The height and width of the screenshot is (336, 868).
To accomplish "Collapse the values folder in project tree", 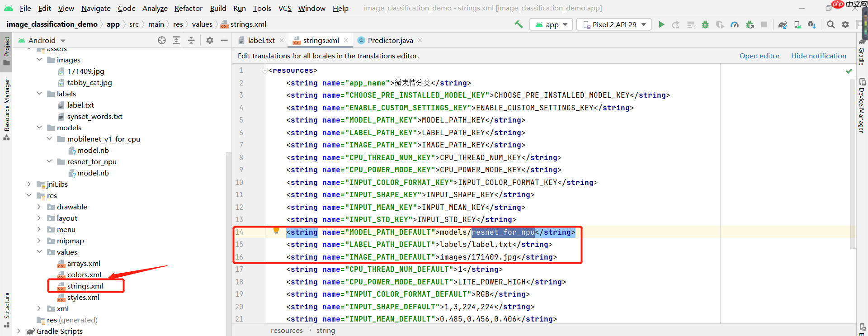I will coord(39,252).
